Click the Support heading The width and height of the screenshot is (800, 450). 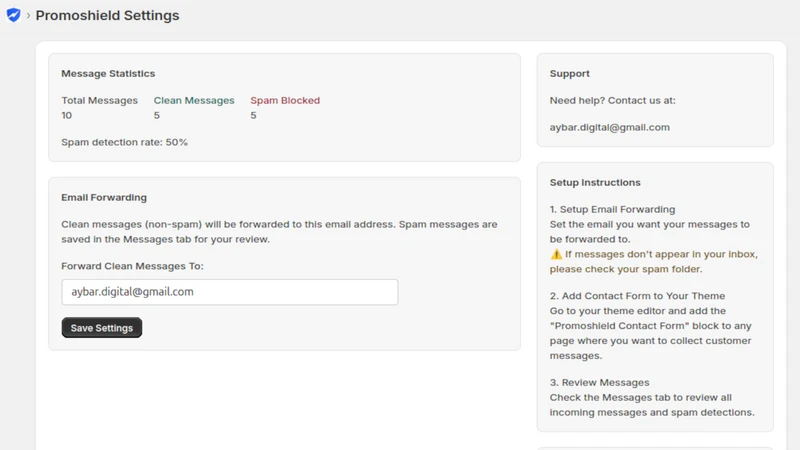click(569, 73)
